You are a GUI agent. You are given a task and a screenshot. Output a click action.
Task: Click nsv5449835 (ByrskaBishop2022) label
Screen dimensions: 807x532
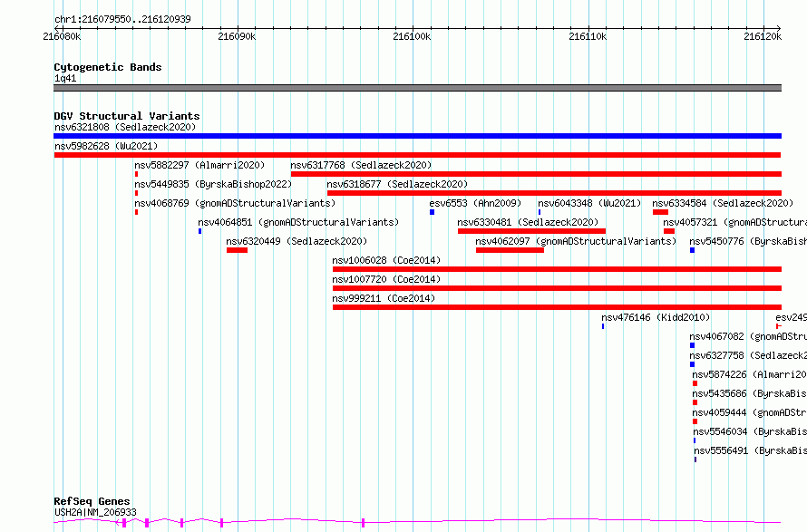point(213,184)
